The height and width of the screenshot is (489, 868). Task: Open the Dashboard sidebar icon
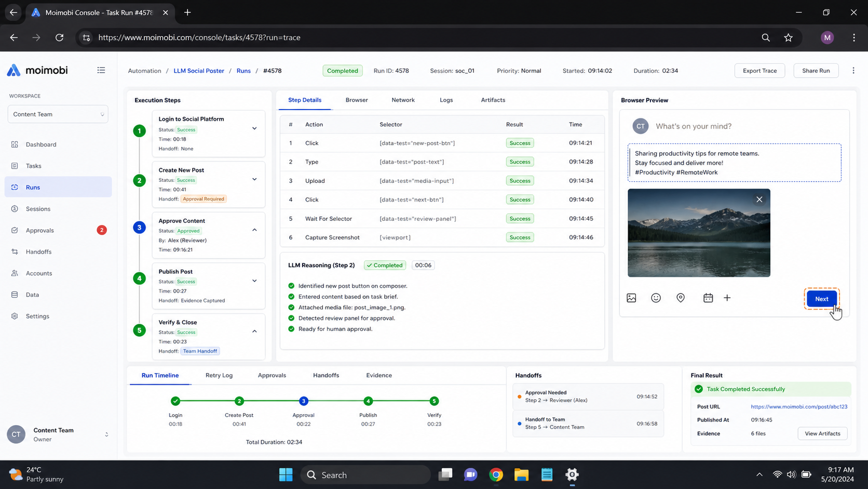[x=15, y=144]
